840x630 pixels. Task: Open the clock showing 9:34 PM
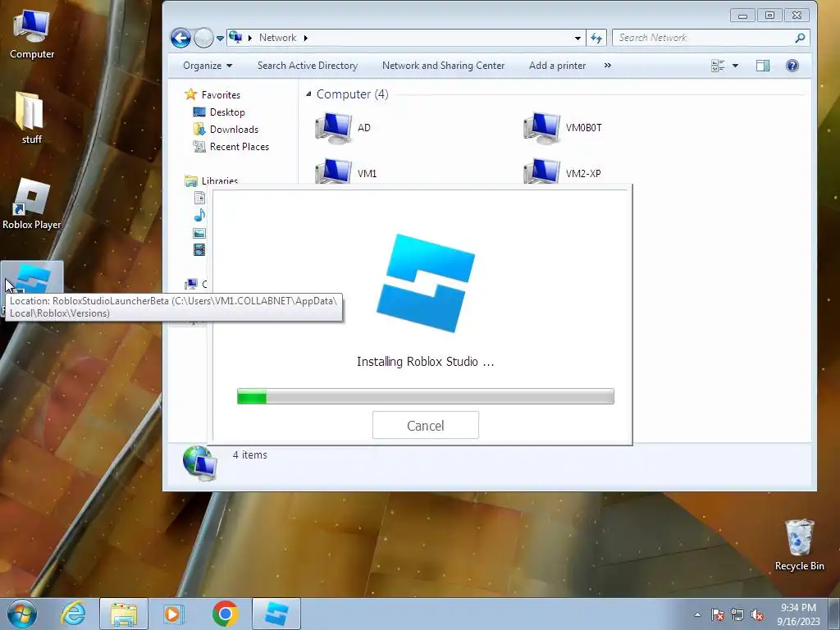point(798,614)
